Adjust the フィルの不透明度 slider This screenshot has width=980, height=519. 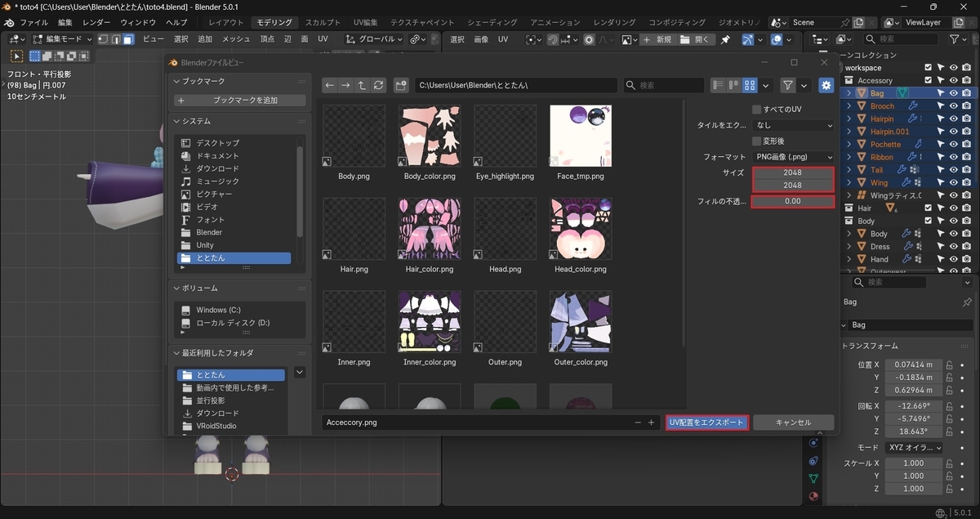pyautogui.click(x=793, y=201)
